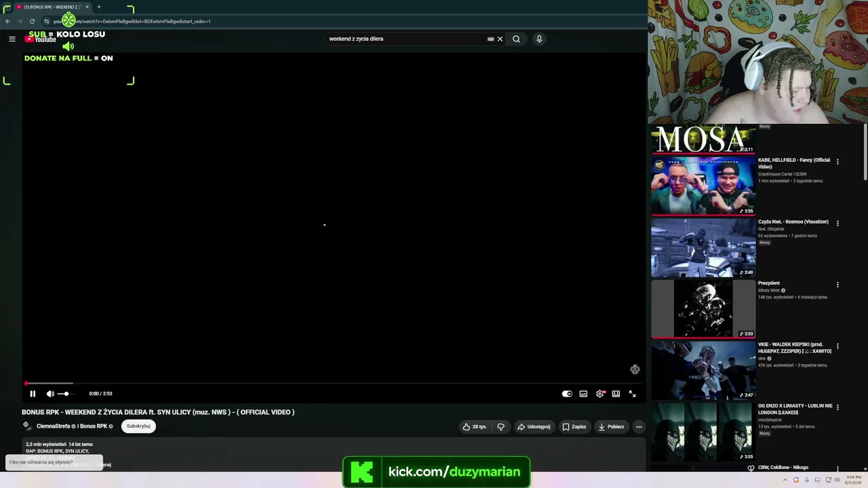Viewport: 868px width, 488px height.
Task: Open the KABE, HELLFIELD - Fancy thumbnail
Action: pyautogui.click(x=703, y=186)
